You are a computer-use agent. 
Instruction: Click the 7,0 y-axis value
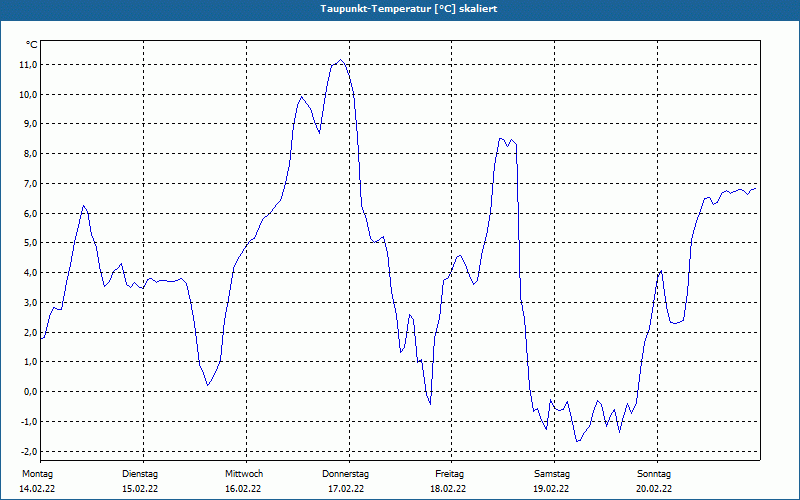click(x=30, y=184)
